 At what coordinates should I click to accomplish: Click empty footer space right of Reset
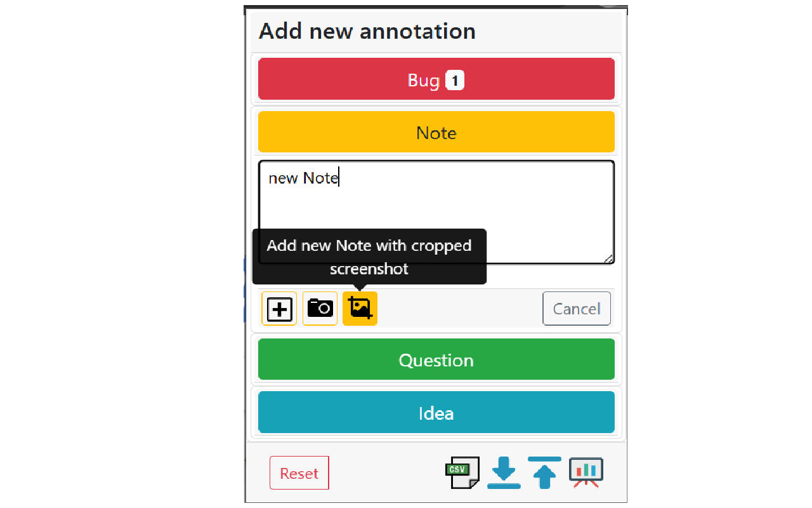(387, 473)
